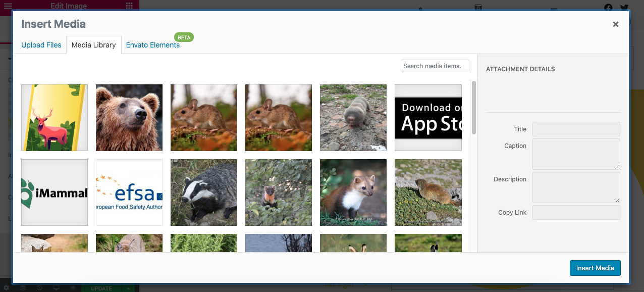Image resolution: width=644 pixels, height=292 pixels.
Task: Click the Preview eye icon
Action: [x=73, y=288]
